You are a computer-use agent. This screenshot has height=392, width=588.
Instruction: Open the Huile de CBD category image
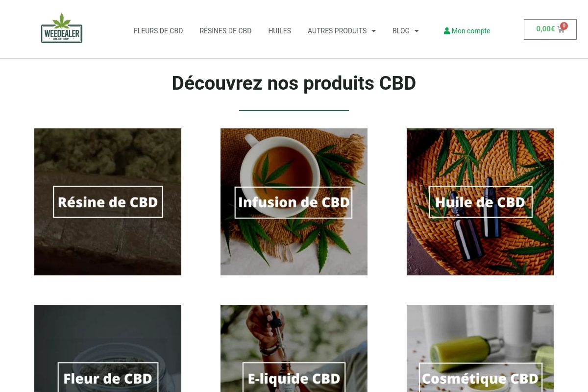(480, 202)
